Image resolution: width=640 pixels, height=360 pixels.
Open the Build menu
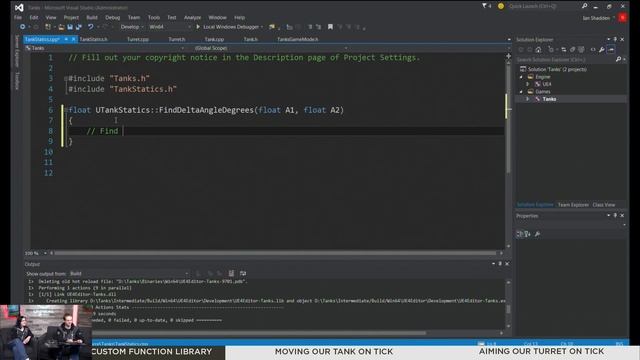click(x=92, y=18)
